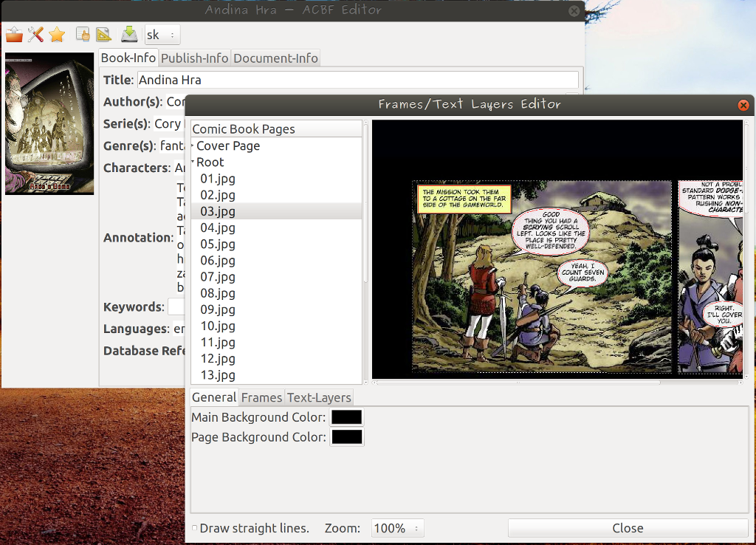Click the "Genre(s):" label in Book-Info
Viewport: 756px width, 545px height.
pos(130,145)
